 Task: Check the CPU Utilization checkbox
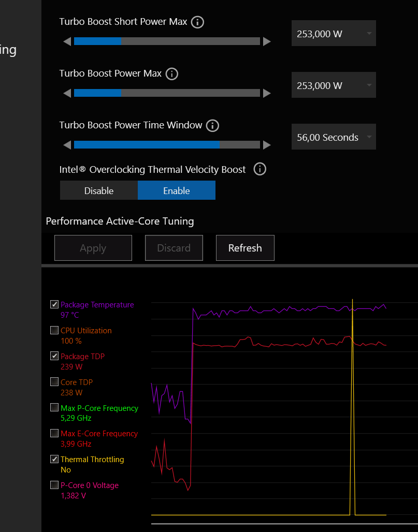pyautogui.click(x=54, y=330)
